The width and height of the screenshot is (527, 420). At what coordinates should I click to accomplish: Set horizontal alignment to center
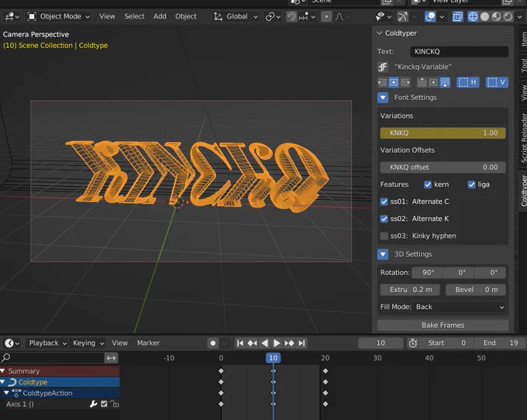[394, 82]
